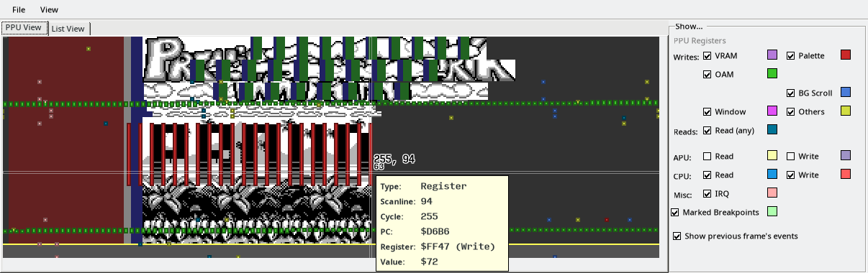Click the light green Marked Breakpoints swatch
Image resolution: width=868 pixels, height=273 pixels.
click(772, 211)
